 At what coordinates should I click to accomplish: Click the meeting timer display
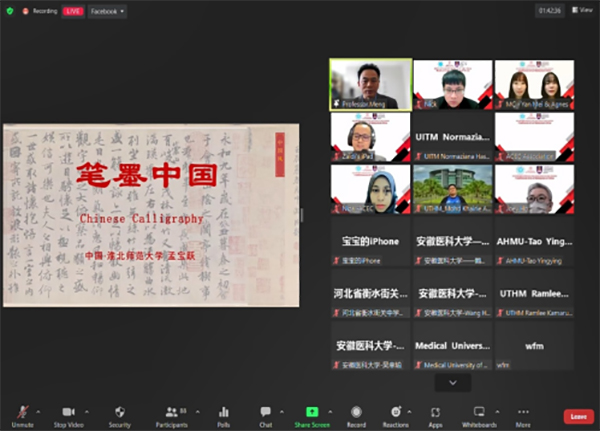coord(549,11)
